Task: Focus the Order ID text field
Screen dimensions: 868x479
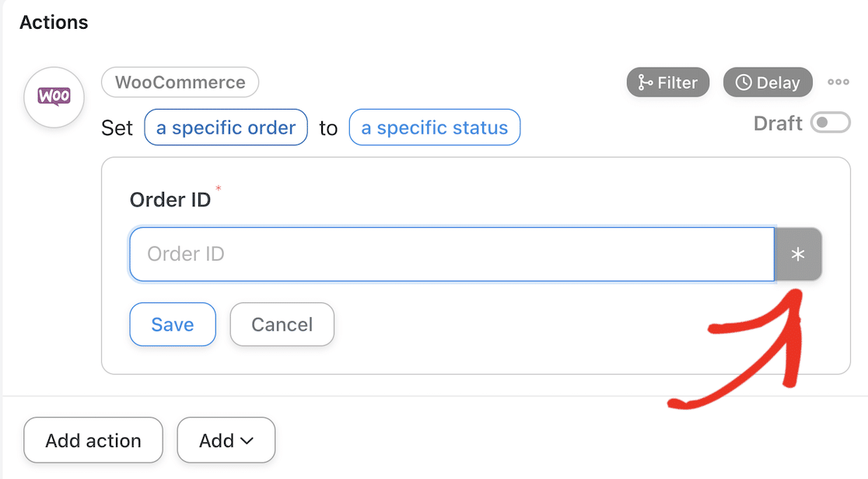Action: point(451,254)
